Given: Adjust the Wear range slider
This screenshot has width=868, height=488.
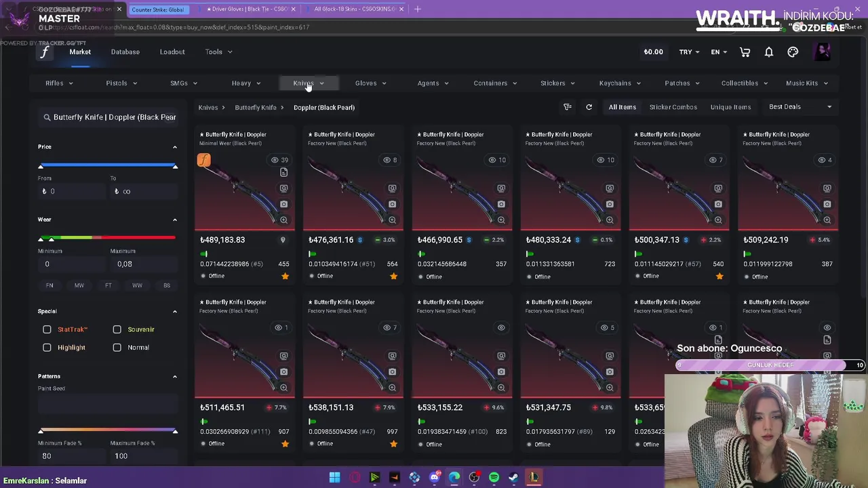Looking at the screenshot, I should coord(108,239).
